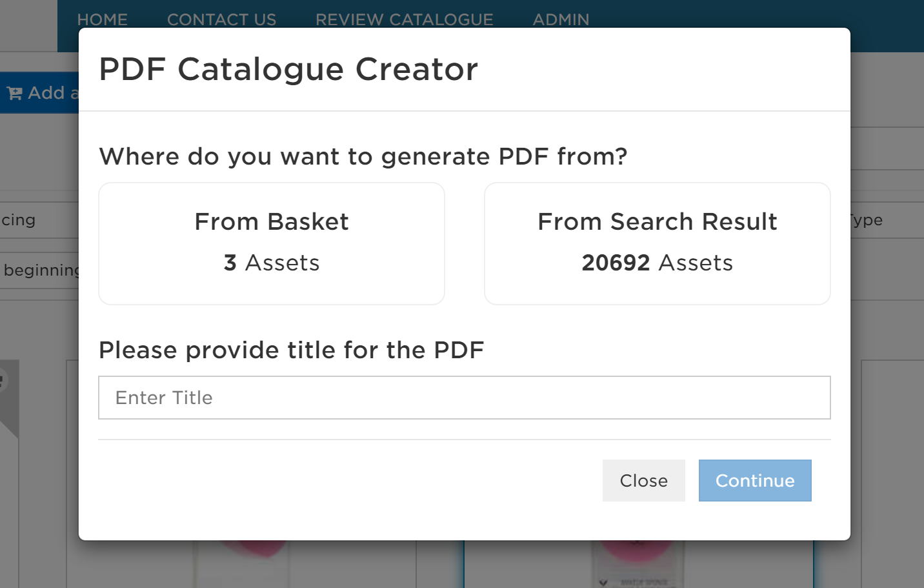Open the ADMIN menu item
This screenshot has width=924, height=588.
(561, 19)
